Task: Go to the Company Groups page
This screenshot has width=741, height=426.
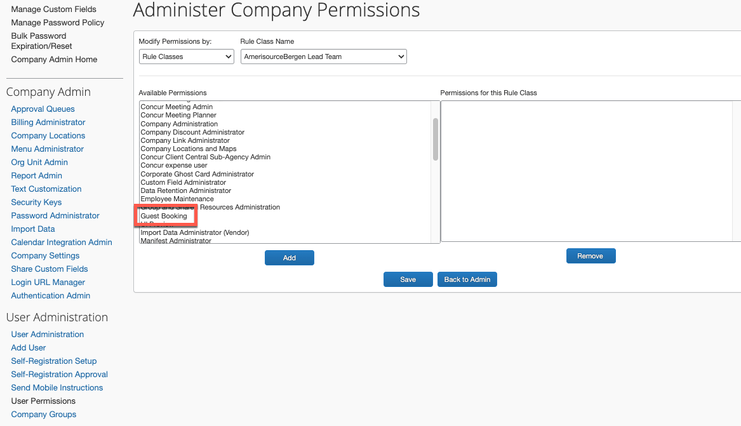Action: tap(43, 414)
